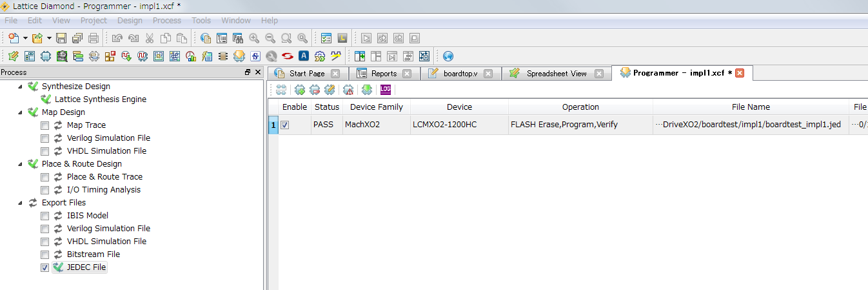The image size is (868, 290).
Task: Open Start Page via globe toolbar icon
Action: point(206,37)
